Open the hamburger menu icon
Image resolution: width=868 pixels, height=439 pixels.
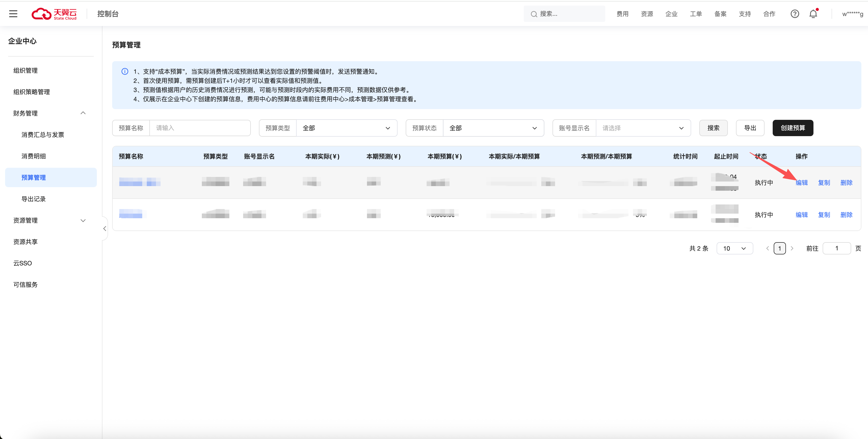(x=13, y=14)
